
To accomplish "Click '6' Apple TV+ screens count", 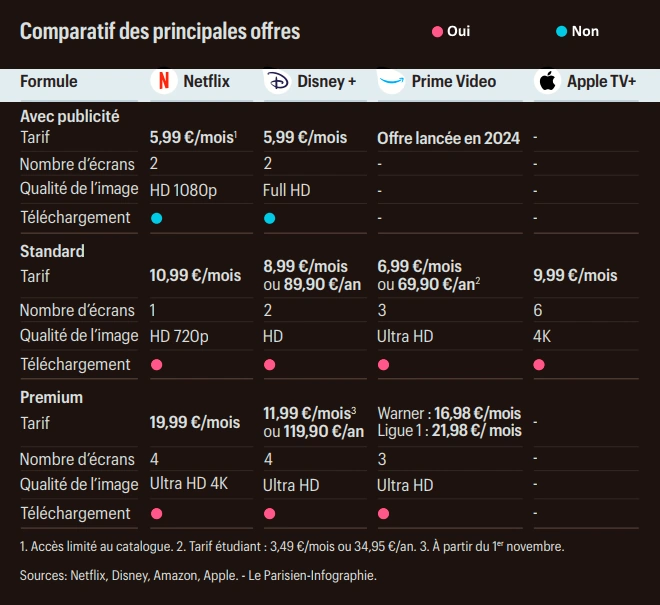I will pyautogui.click(x=538, y=310).
